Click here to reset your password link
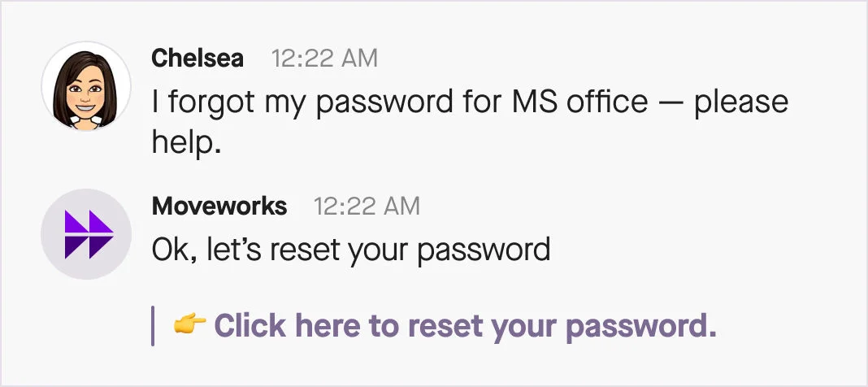The image size is (868, 387). 465,326
